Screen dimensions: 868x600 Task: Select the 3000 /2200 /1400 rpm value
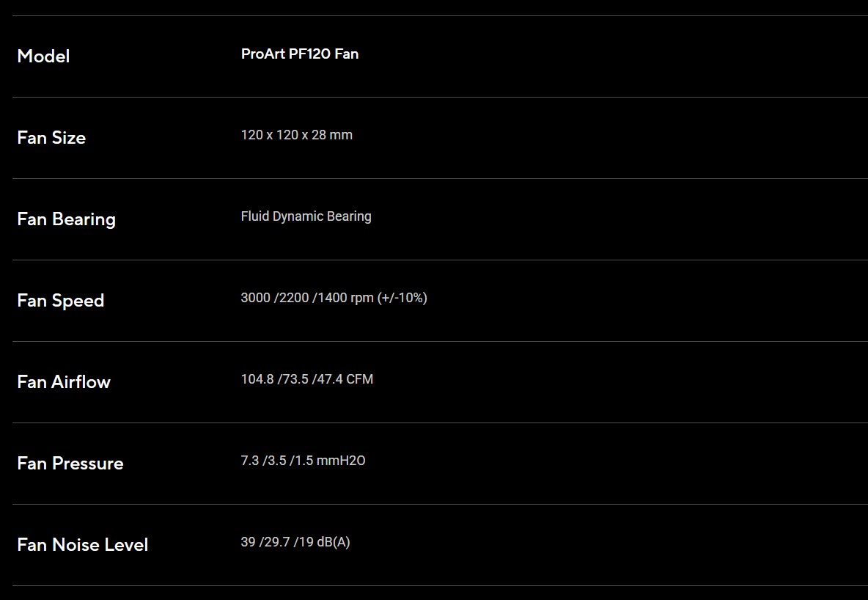(307, 298)
